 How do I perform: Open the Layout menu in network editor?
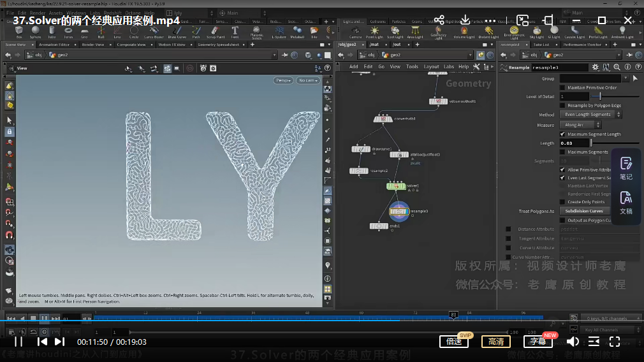pos(431,66)
